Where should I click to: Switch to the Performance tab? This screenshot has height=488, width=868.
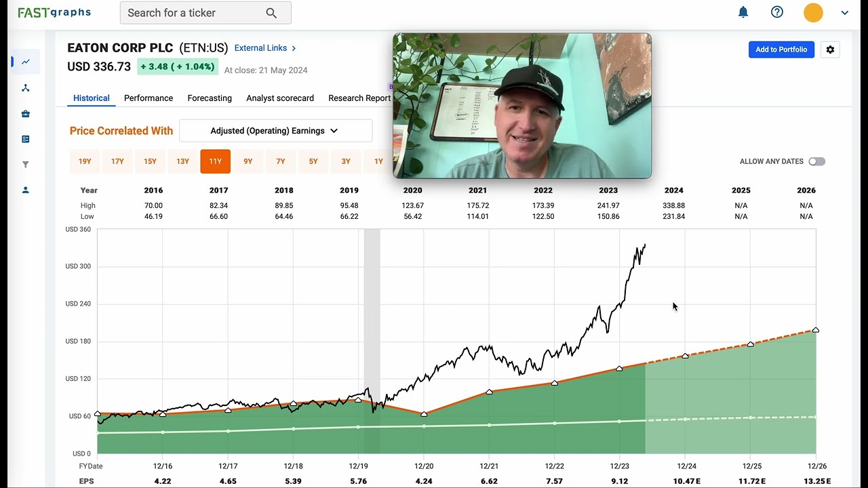(x=149, y=98)
